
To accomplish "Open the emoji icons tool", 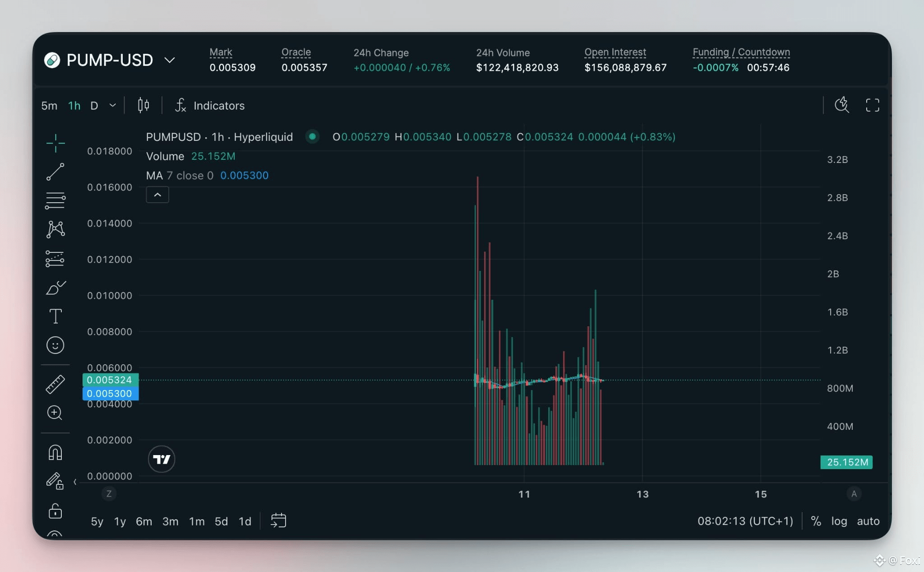I will (55, 345).
